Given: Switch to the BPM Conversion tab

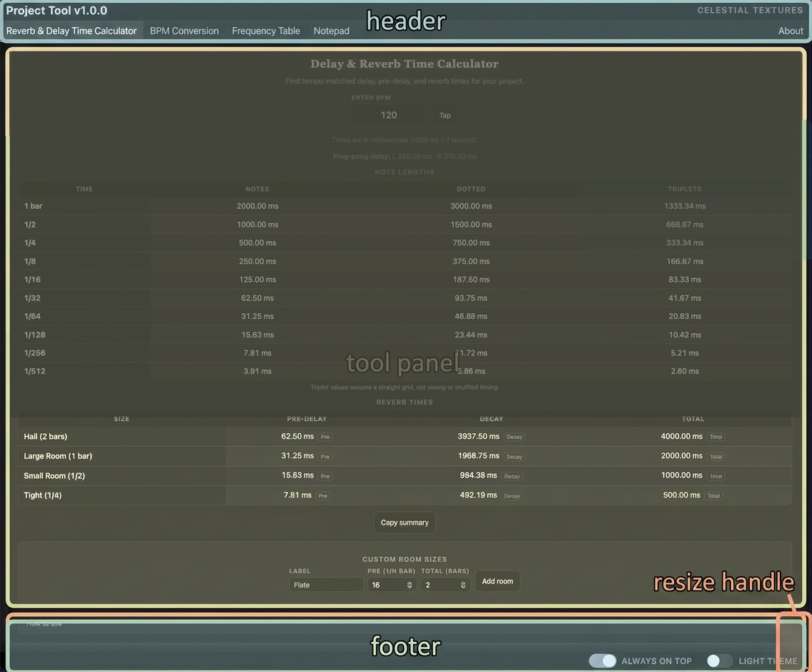Looking at the screenshot, I should pyautogui.click(x=184, y=31).
